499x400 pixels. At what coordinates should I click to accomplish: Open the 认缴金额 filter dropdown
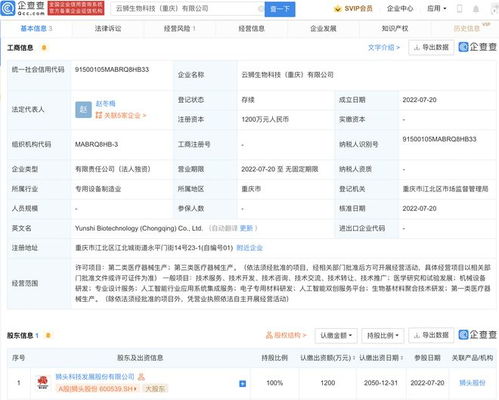pyautogui.click(x=336, y=336)
